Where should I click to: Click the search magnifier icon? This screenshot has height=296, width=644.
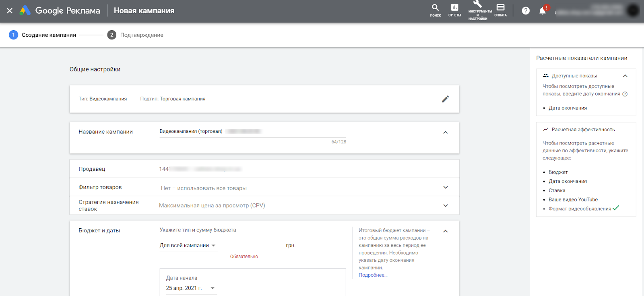point(435,8)
